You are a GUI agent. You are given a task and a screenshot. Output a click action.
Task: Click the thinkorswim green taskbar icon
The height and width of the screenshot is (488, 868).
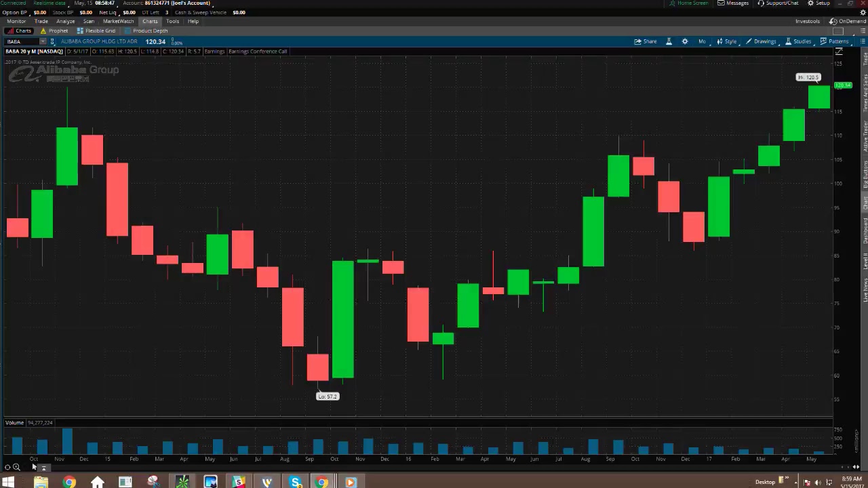tap(182, 482)
